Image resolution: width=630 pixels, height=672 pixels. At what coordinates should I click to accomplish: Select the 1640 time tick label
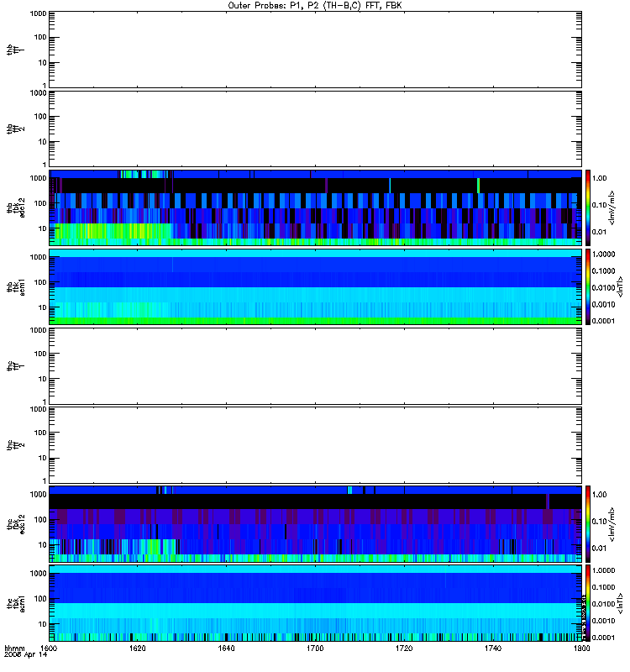pos(226,648)
